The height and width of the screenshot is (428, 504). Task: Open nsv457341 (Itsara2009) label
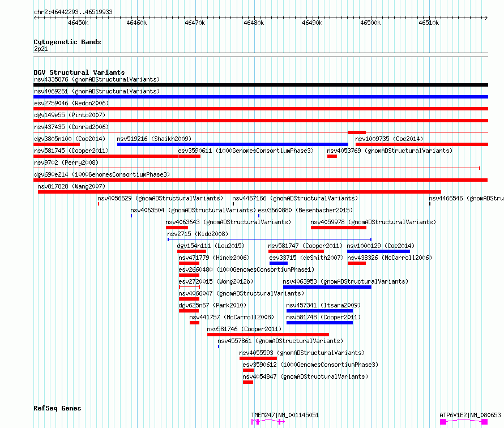[x=323, y=305]
